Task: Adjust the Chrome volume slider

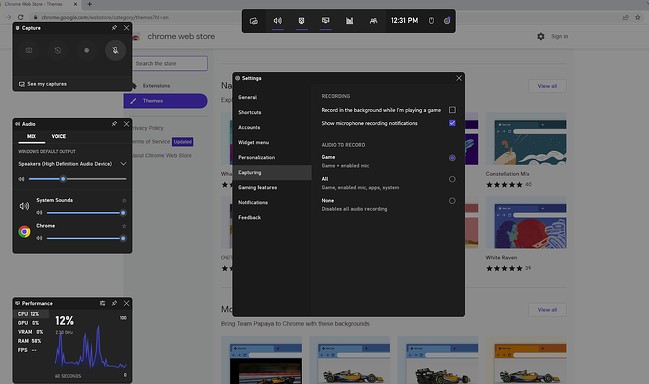Action: 86,238
